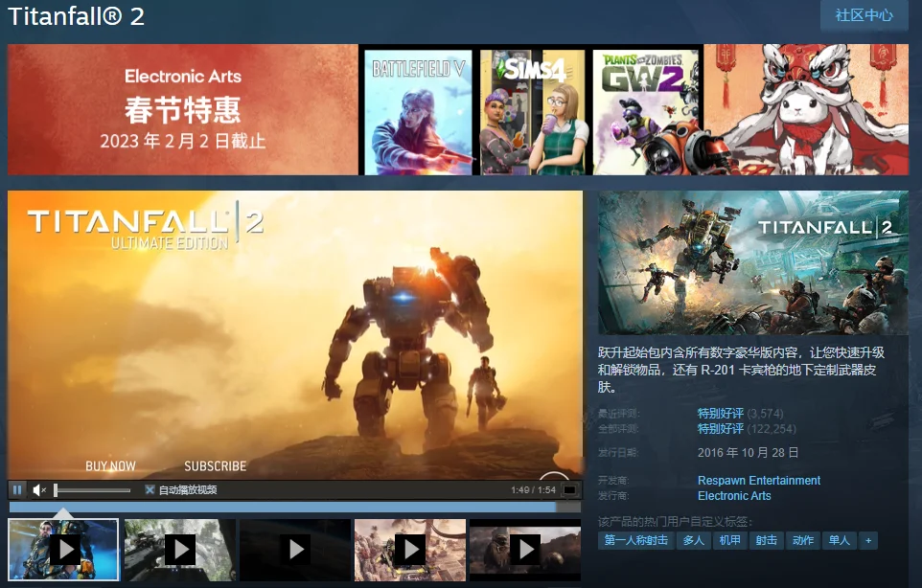This screenshot has width=922, height=588.
Task: Expand more tags with the plus button
Action: coord(868,540)
